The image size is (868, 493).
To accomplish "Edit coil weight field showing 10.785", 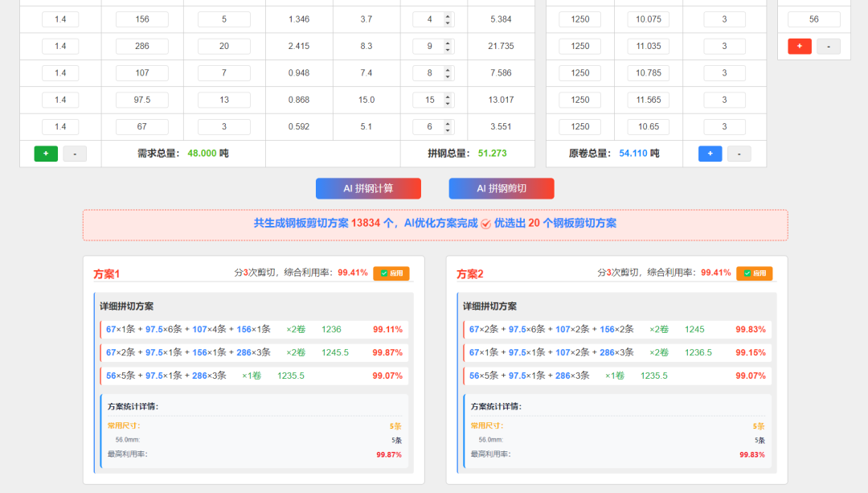I will tap(649, 72).
